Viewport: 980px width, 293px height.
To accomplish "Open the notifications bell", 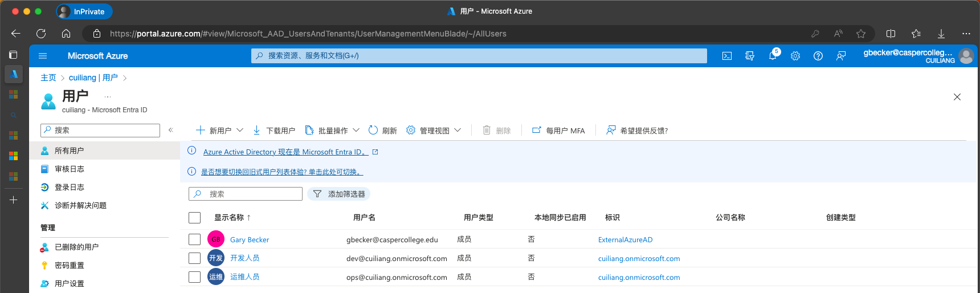I will tap(773, 56).
